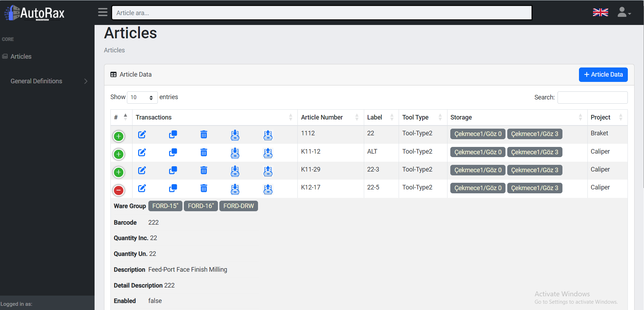Image resolution: width=644 pixels, height=310 pixels.
Task: Click the edit icon for article 1112
Action: pos(142,135)
